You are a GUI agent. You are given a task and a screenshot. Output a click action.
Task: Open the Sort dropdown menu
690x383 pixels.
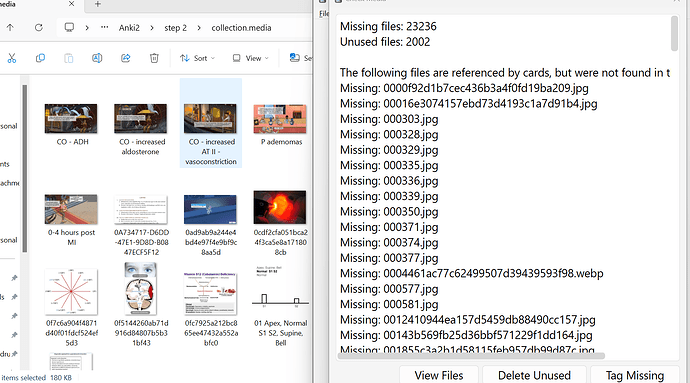pos(198,58)
